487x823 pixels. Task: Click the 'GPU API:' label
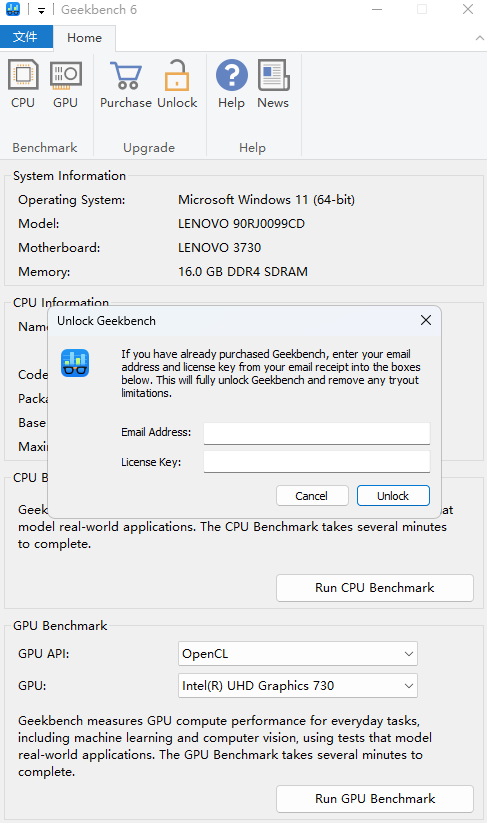click(x=44, y=653)
